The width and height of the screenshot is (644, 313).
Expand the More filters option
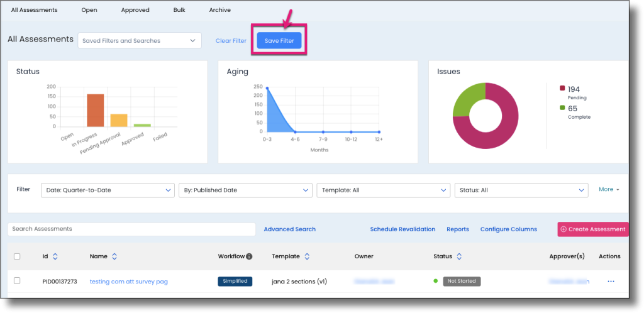tap(609, 190)
